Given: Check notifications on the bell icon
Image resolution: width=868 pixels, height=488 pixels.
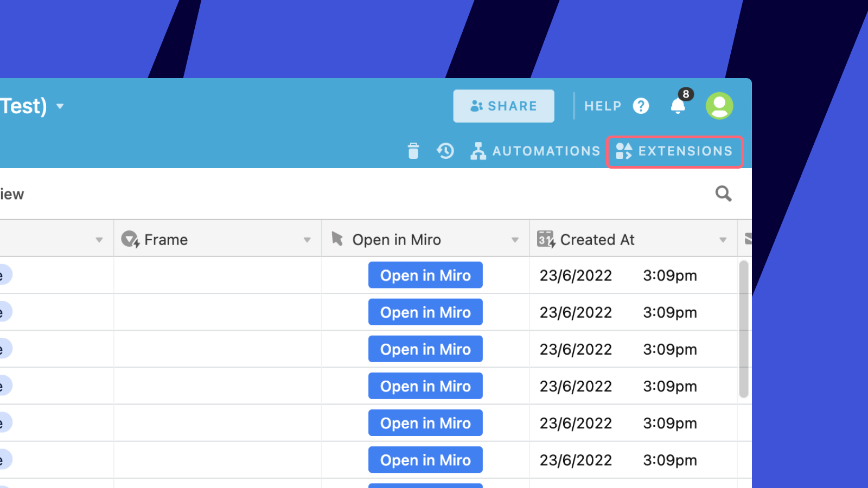Looking at the screenshot, I should click(x=678, y=106).
